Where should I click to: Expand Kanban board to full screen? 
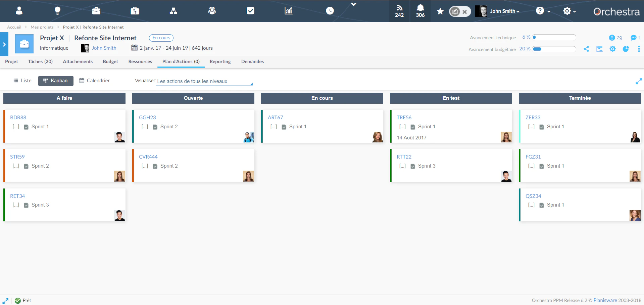coord(639,81)
